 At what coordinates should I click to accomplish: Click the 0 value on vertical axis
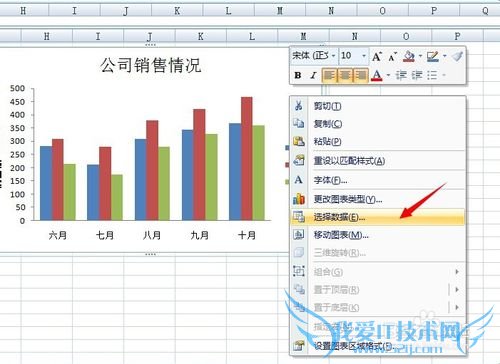(22, 220)
